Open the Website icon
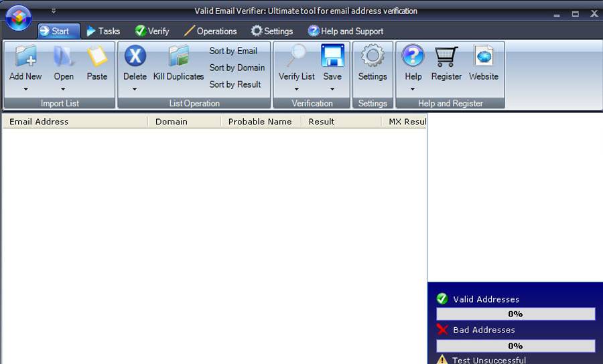 click(x=484, y=57)
